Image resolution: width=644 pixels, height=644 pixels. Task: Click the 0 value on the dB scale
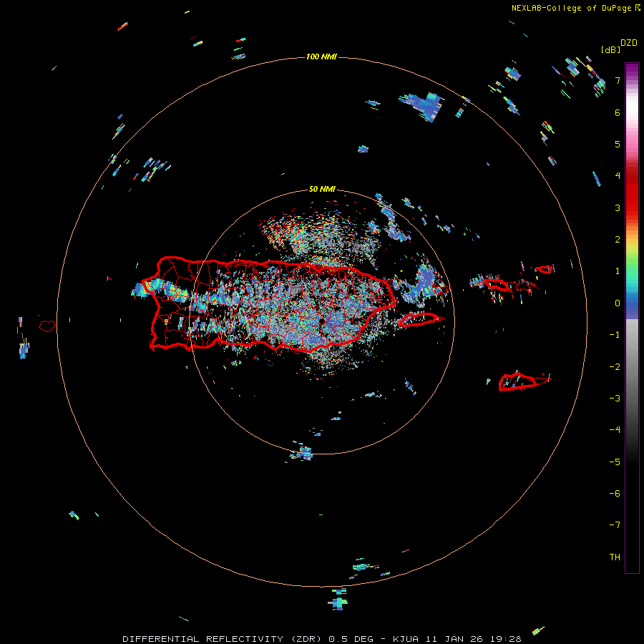click(618, 303)
